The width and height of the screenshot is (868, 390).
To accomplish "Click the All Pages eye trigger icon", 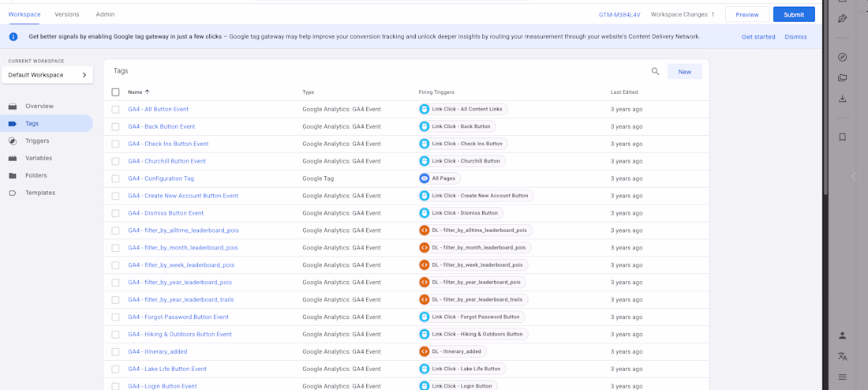I will [x=425, y=178].
